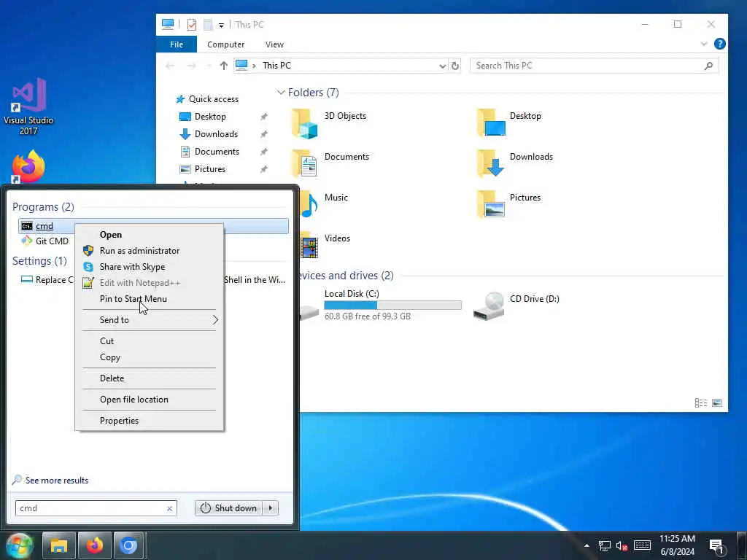Open the address bar history dropdown
The height and width of the screenshot is (560, 747).
click(x=443, y=66)
